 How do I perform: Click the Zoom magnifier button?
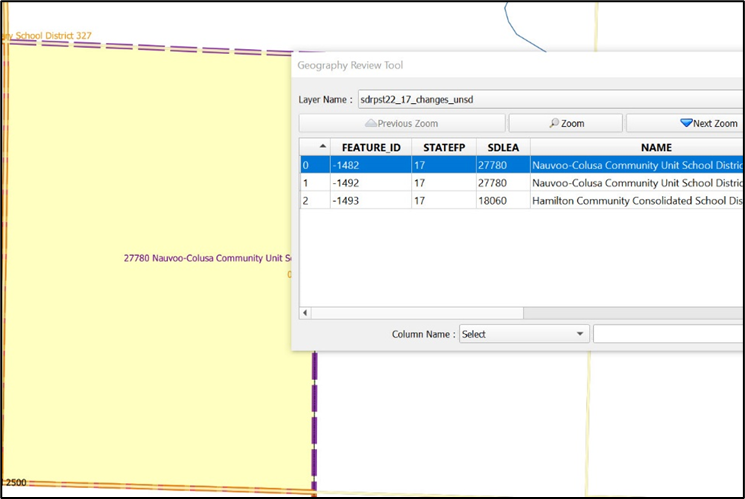coord(565,123)
